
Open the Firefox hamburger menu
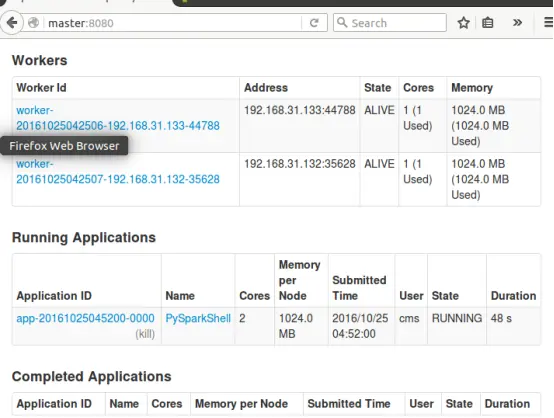[549, 23]
